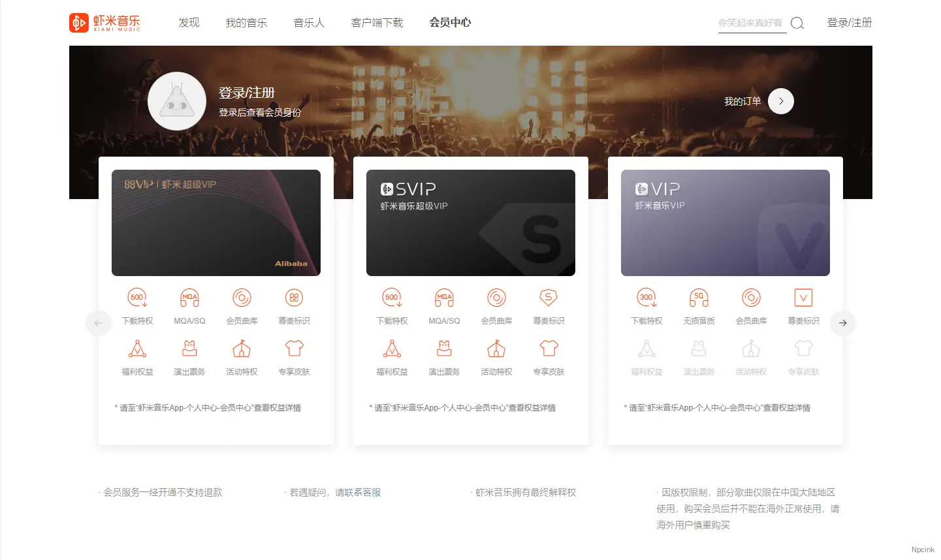The image size is (941, 560).
Task: Click the search magnifier icon
Action: point(797,23)
